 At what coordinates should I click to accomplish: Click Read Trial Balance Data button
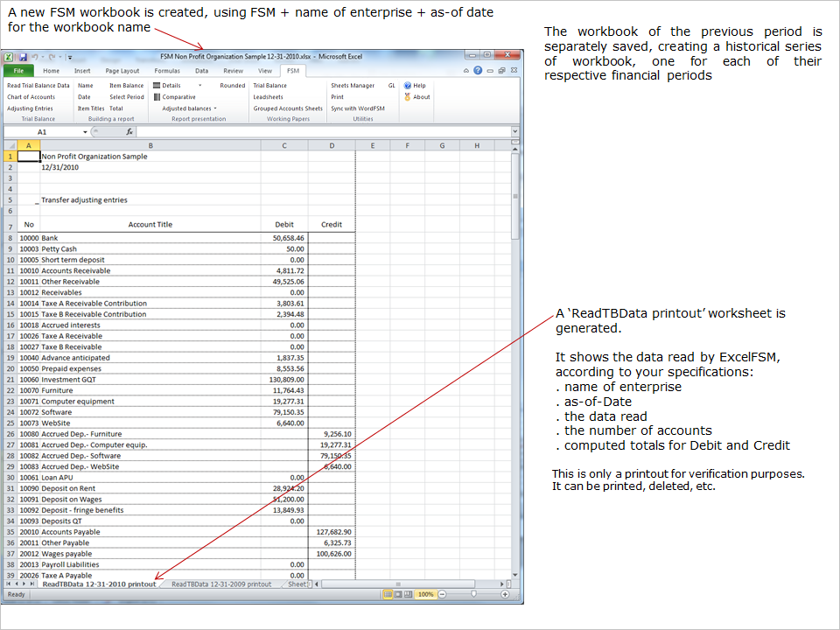(38, 86)
